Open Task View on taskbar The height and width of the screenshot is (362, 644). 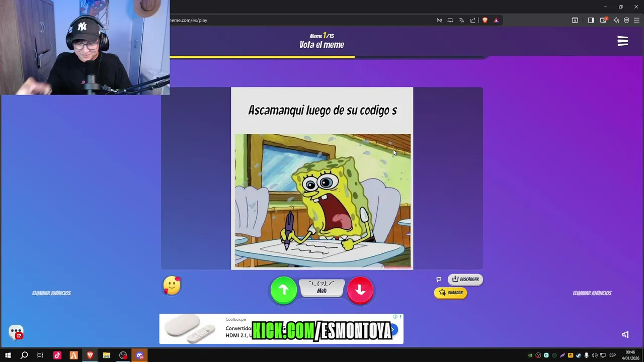click(x=40, y=355)
